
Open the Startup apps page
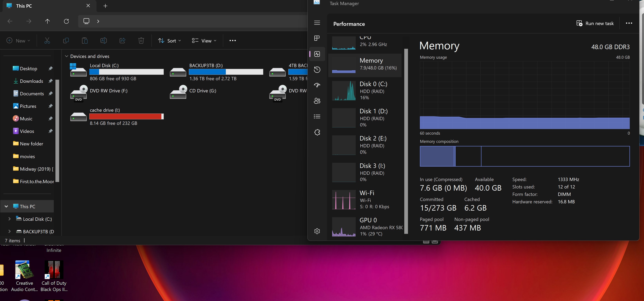coord(317,85)
